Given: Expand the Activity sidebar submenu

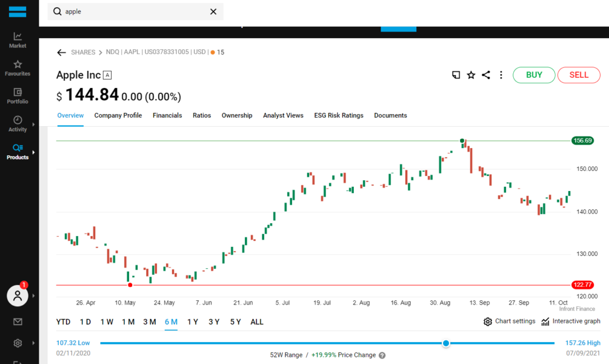Looking at the screenshot, I should pos(33,124).
